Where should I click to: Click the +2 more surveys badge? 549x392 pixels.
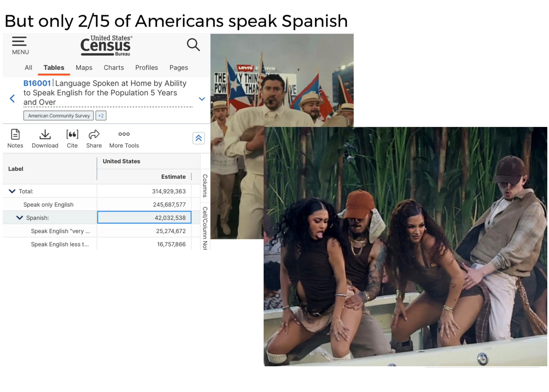point(101,116)
